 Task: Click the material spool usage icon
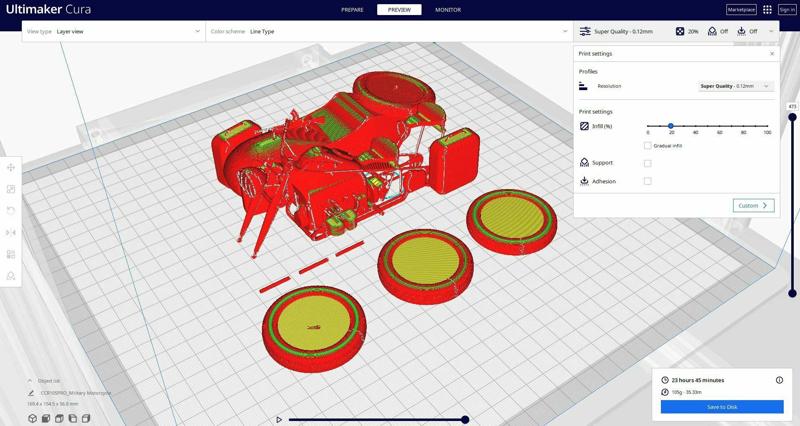pos(664,392)
